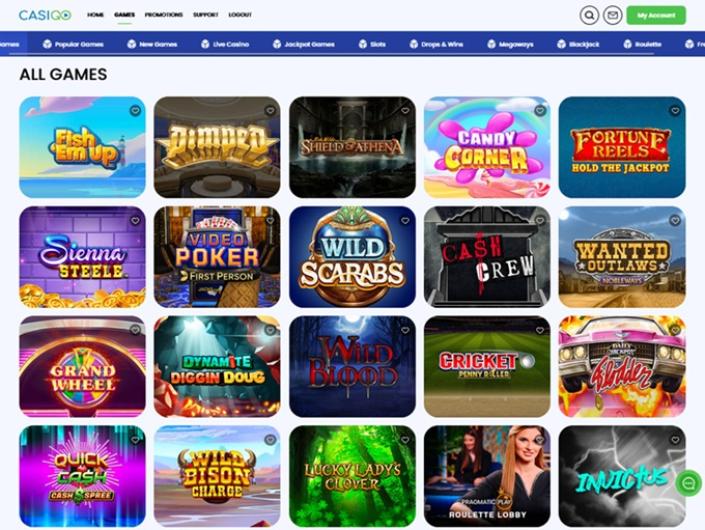Open the green live chat bubble
The height and width of the screenshot is (530, 705).
tap(688, 483)
